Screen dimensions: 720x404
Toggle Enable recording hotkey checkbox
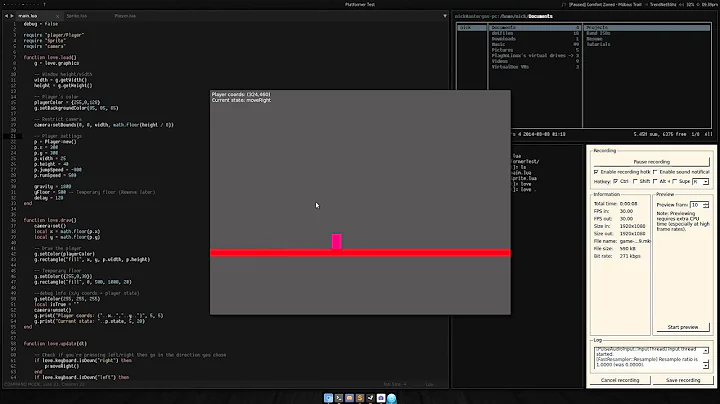(596, 172)
